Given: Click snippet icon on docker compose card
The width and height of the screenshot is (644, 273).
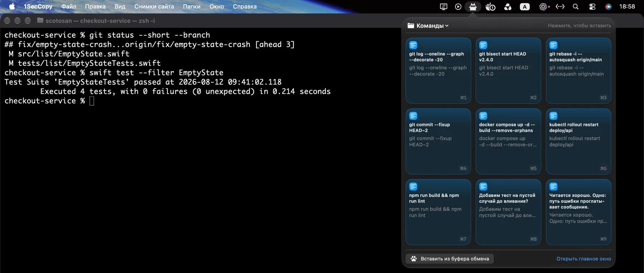Looking at the screenshot, I should tap(483, 116).
